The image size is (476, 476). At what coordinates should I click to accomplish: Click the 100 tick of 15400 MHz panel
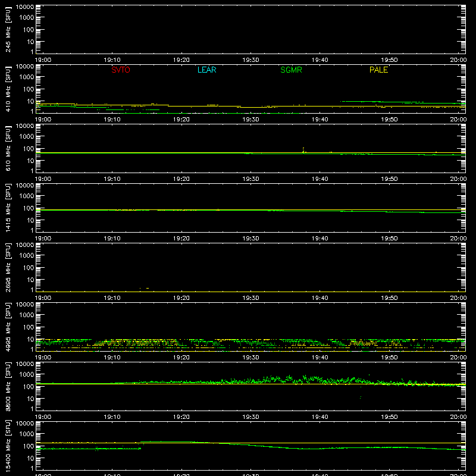pyautogui.click(x=29, y=446)
